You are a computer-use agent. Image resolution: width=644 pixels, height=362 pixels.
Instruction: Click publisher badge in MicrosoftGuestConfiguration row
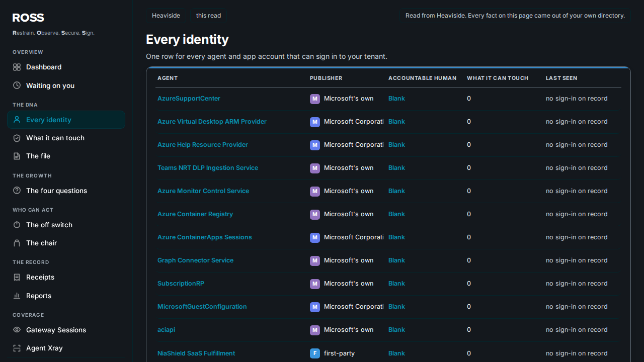coord(315,307)
